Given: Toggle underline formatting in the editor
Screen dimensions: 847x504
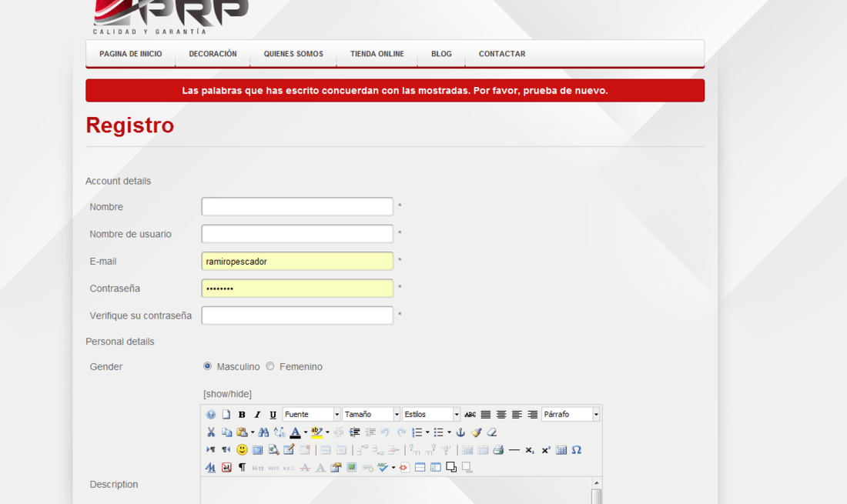Looking at the screenshot, I should click(x=273, y=415).
